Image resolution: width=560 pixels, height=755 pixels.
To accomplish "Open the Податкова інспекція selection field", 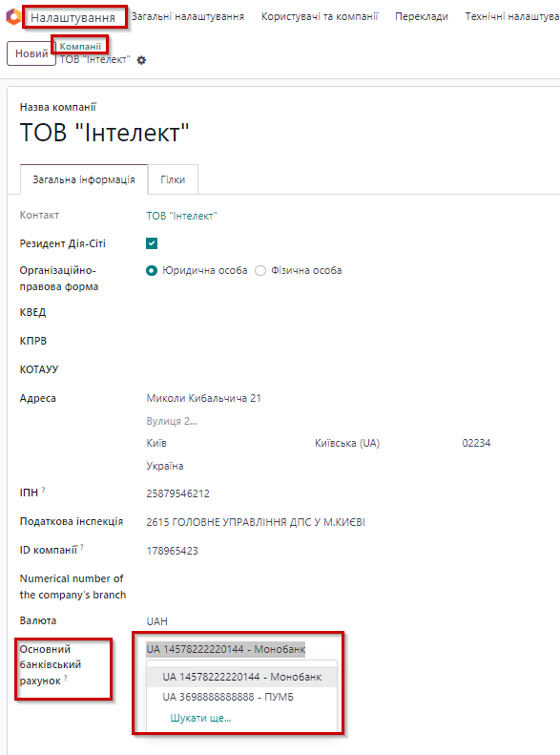I will [256, 522].
